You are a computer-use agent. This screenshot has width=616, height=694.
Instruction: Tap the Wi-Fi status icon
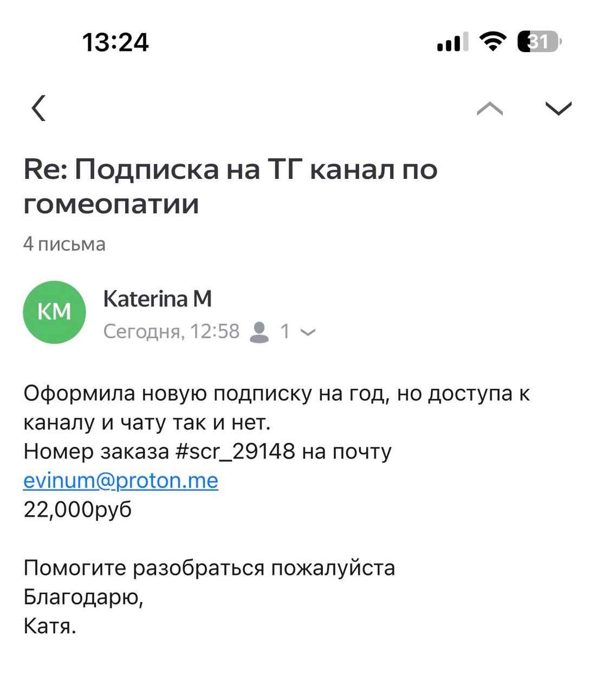[x=492, y=42]
